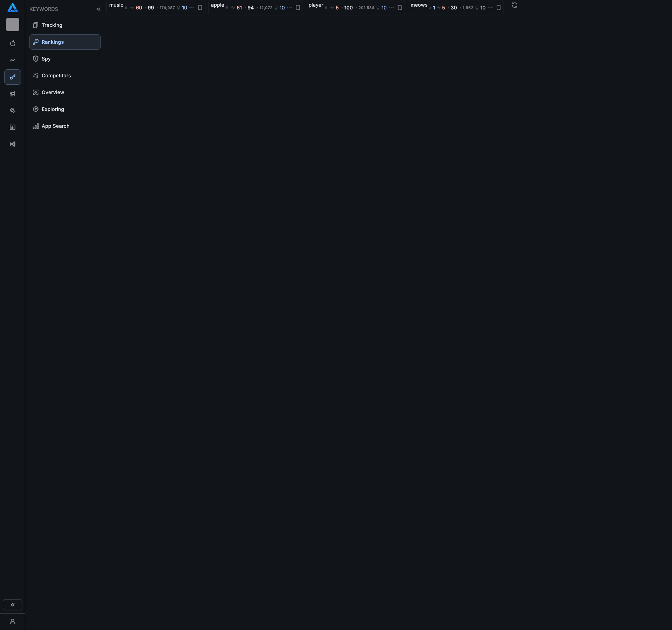This screenshot has height=630, width=672.
Task: Click the refresh icon next to keyword cards
Action: (x=514, y=5)
